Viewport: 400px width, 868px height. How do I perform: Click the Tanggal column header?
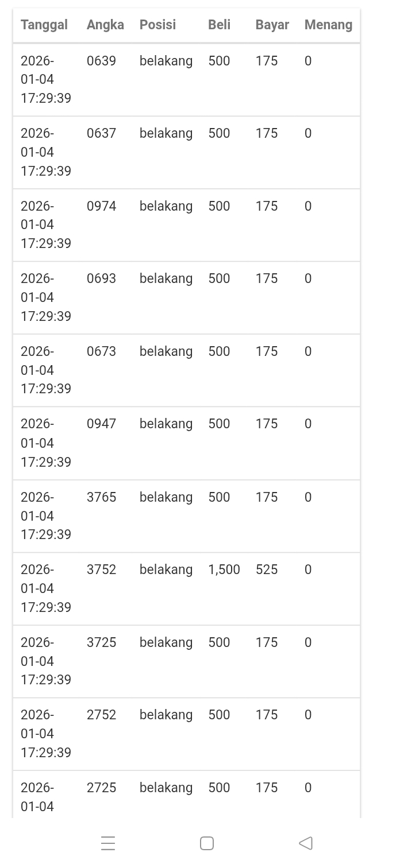pos(44,25)
